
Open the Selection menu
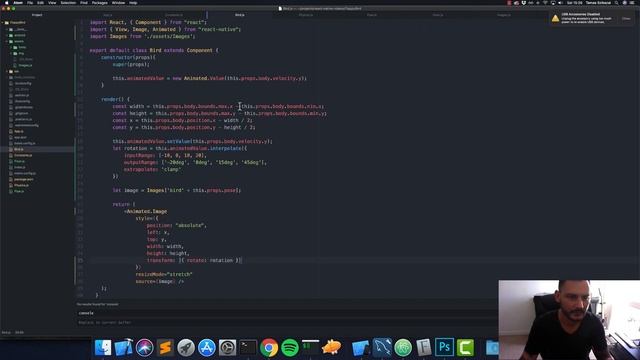click(68, 3)
